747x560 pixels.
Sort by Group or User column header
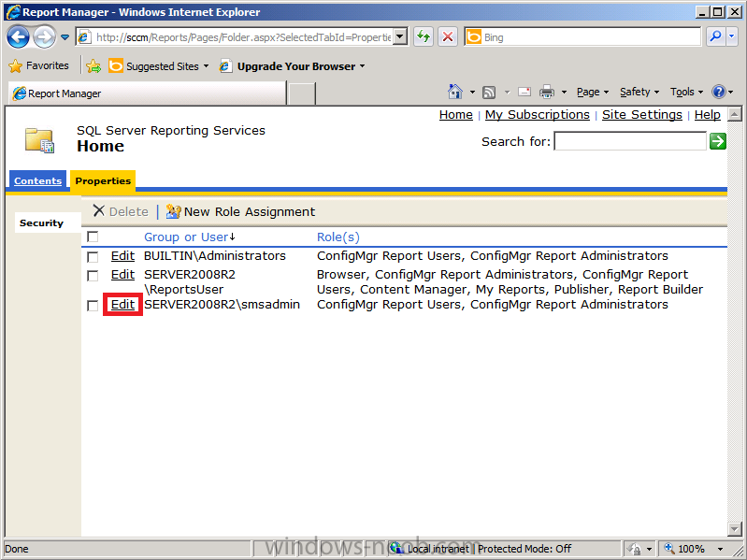pyautogui.click(x=186, y=237)
